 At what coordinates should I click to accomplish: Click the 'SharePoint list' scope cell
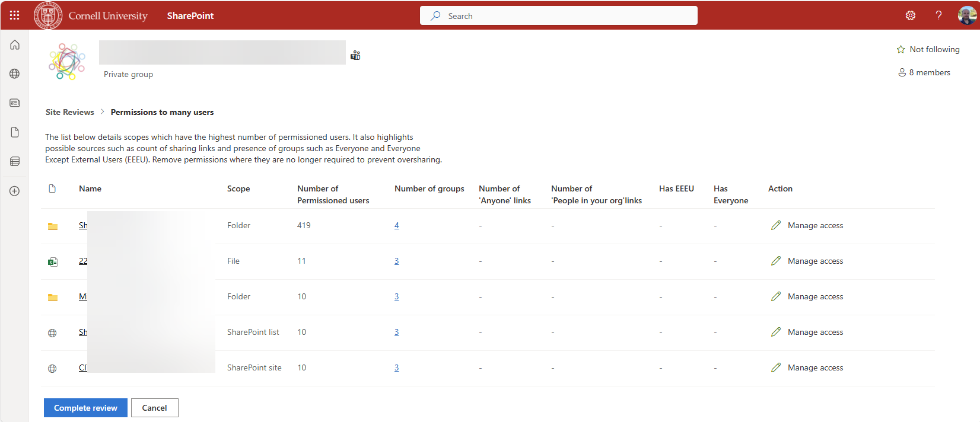pyautogui.click(x=253, y=332)
